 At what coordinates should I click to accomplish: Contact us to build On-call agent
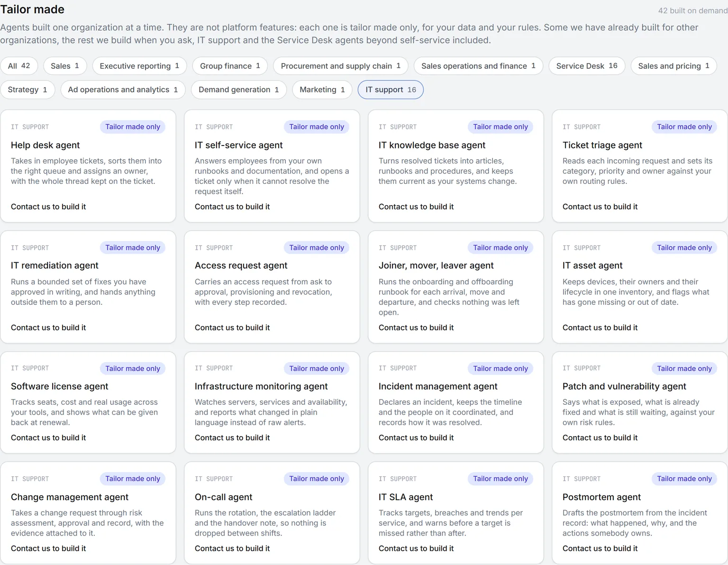point(232,548)
